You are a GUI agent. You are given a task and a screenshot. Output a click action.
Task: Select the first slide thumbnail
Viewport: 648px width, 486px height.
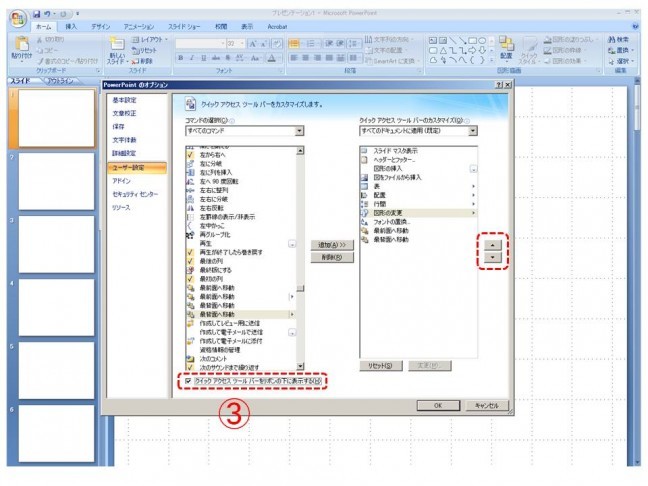[x=56, y=117]
